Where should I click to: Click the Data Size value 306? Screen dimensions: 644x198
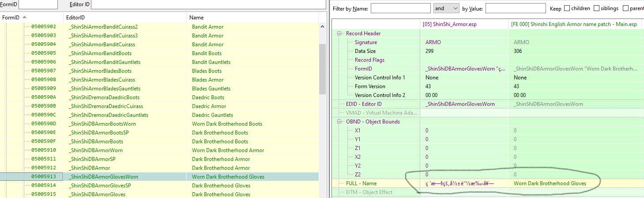click(x=518, y=51)
